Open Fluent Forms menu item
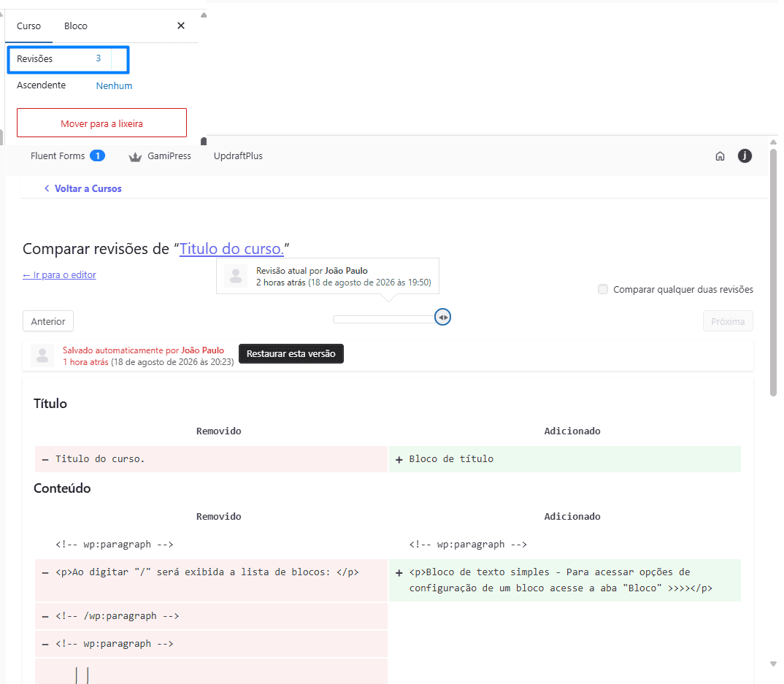This screenshot has height=684, width=784. (58, 156)
